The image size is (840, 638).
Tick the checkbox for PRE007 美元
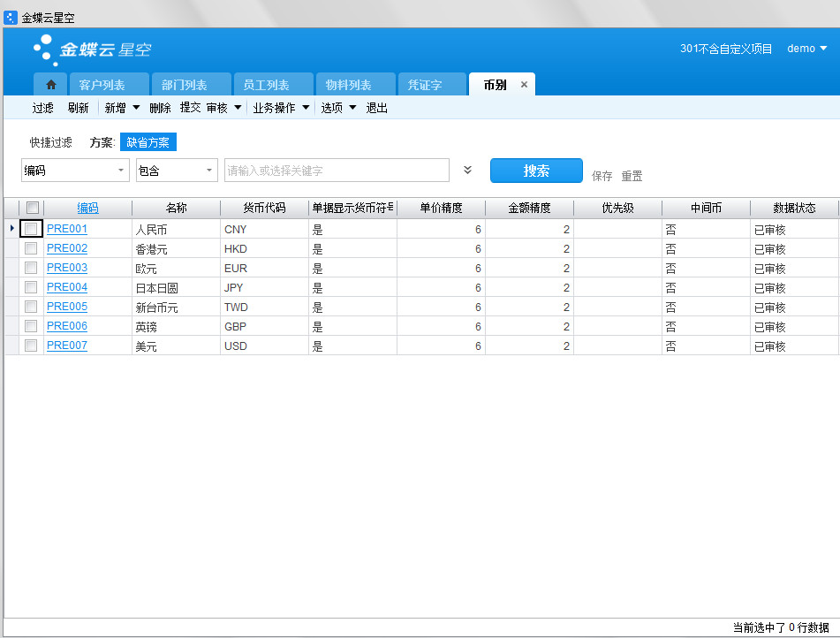(x=32, y=346)
